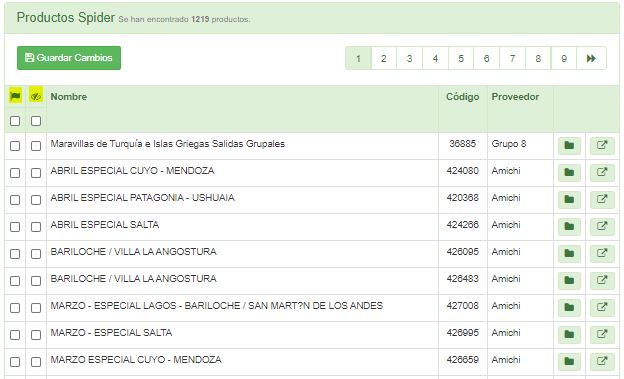Check hidden box for Maravillas de Turquía
The image size is (624, 379).
[x=36, y=146]
